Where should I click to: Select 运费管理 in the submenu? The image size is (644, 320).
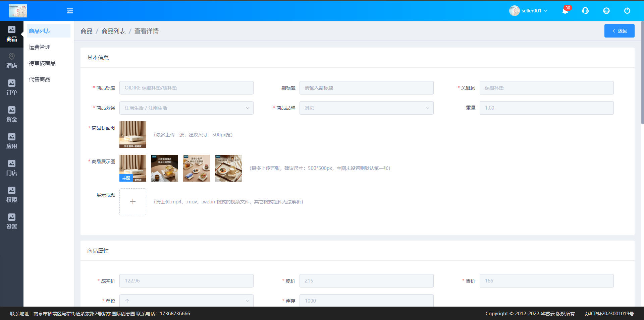point(40,47)
